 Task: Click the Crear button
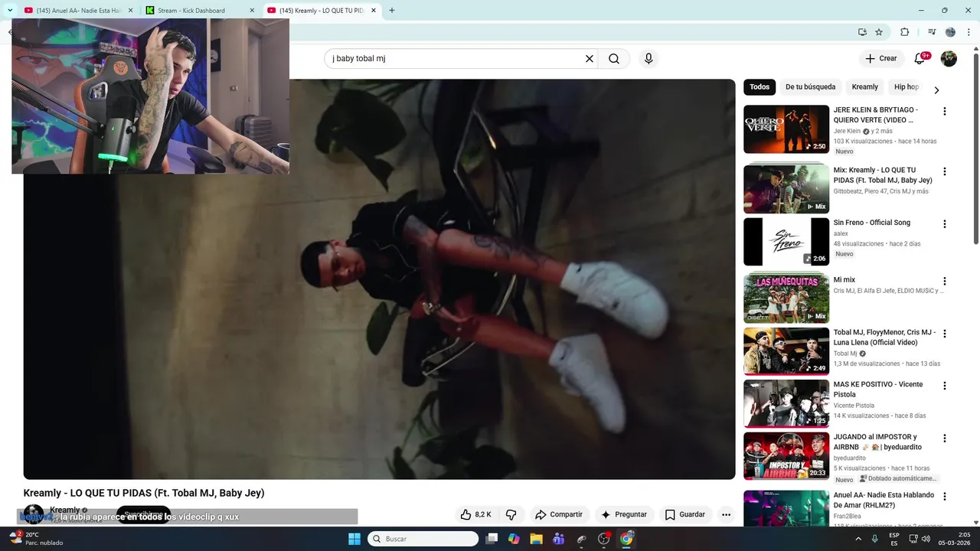coord(880,59)
